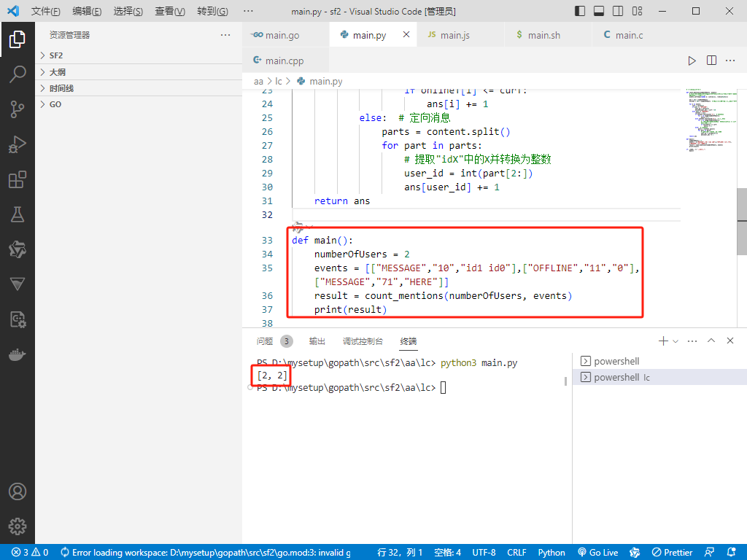
Task: Show more menus via title bar ellipsis
Action: pos(248,11)
